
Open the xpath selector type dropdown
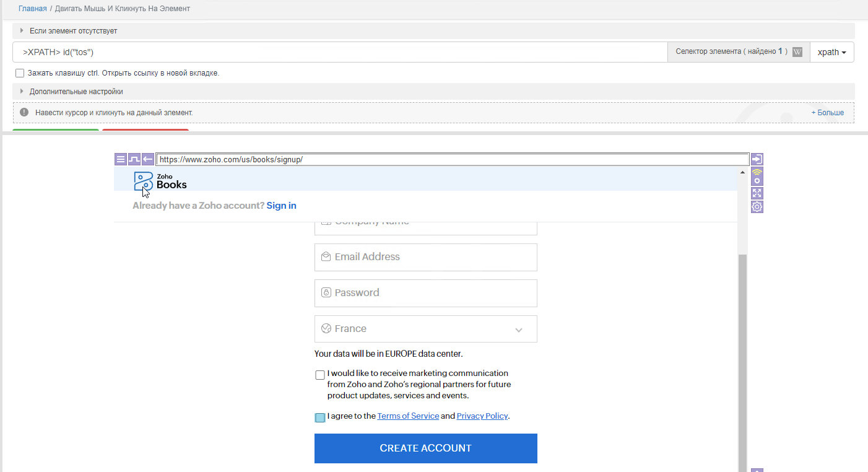click(x=831, y=52)
